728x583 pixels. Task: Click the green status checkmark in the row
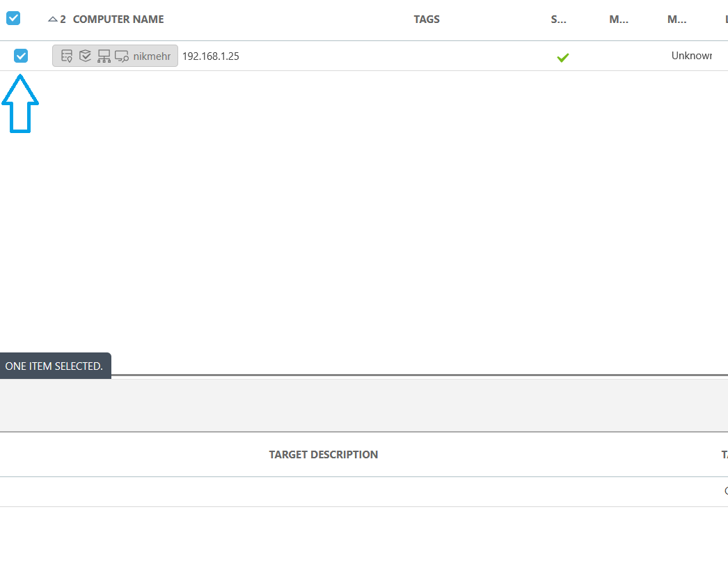[563, 58]
